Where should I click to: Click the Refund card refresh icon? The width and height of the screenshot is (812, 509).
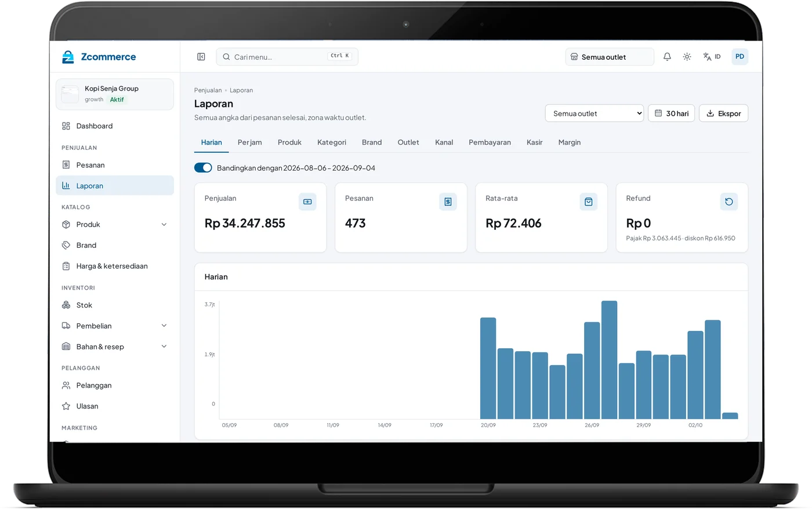pyautogui.click(x=729, y=201)
